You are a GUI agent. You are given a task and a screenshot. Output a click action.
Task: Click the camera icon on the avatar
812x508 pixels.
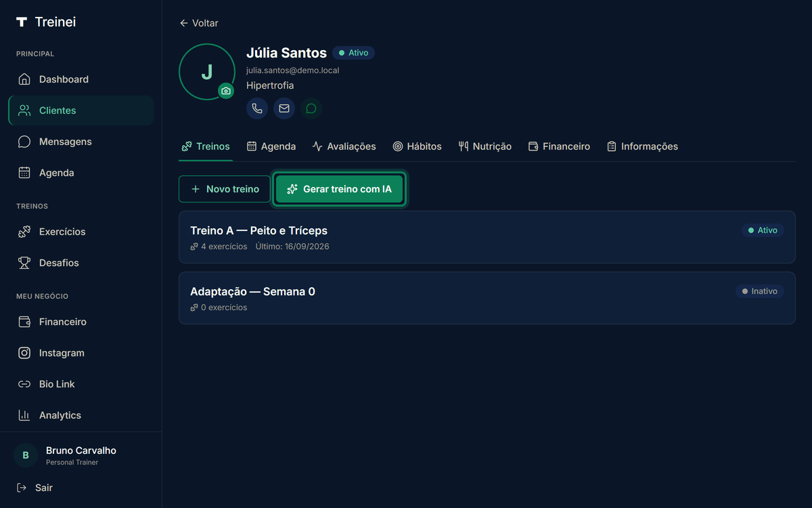pyautogui.click(x=226, y=91)
